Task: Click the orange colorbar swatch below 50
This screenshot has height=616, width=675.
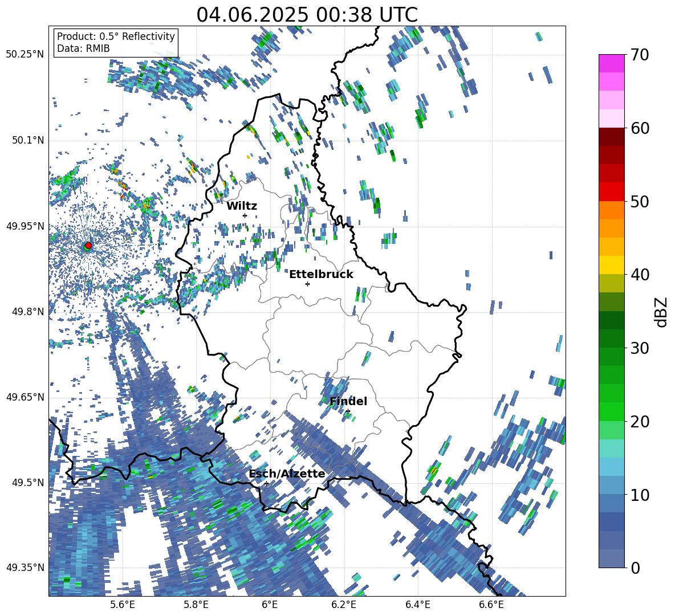Action: 611,210
